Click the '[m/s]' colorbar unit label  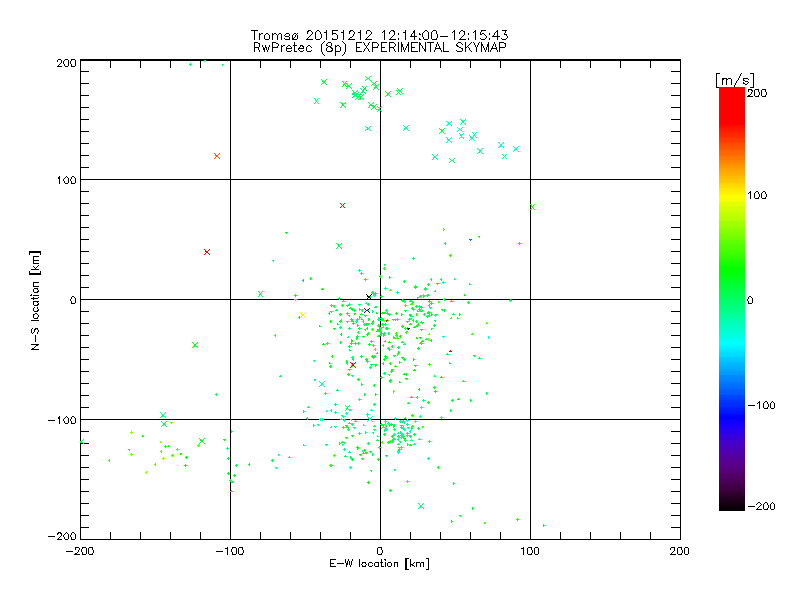click(734, 80)
